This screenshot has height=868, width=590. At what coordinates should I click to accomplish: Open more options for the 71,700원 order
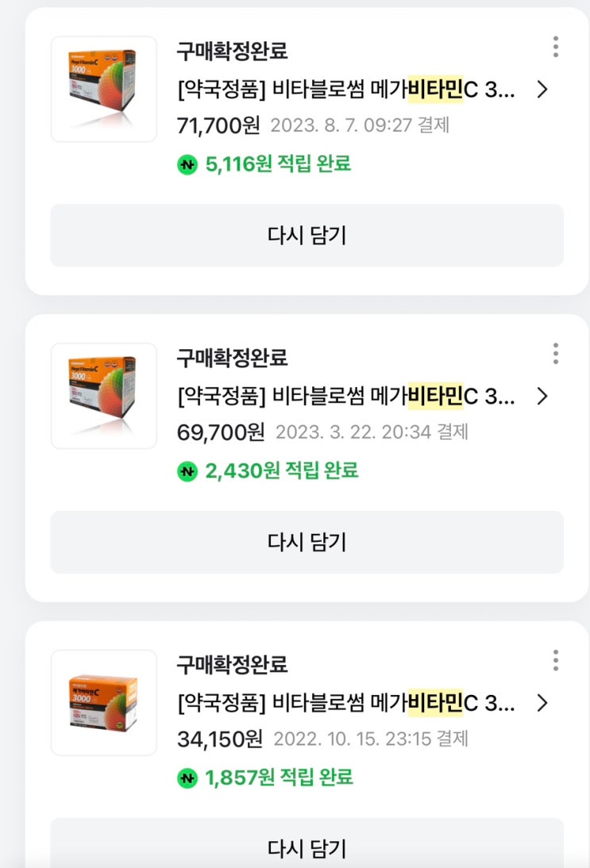coord(556,47)
